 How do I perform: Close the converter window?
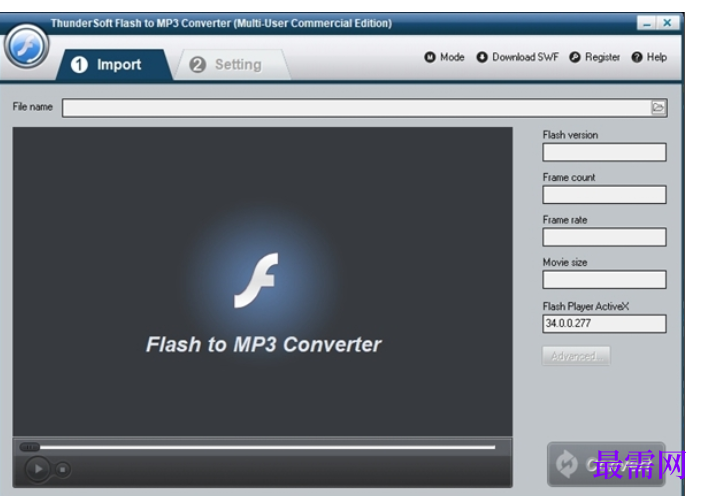click(668, 23)
